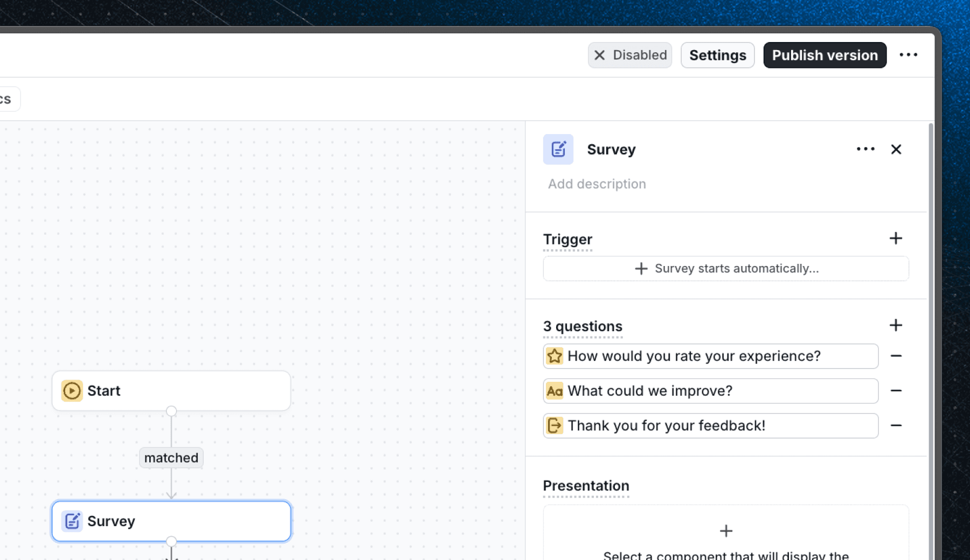Click the Survey edit icon in the panel header
970x560 pixels.
tap(558, 149)
